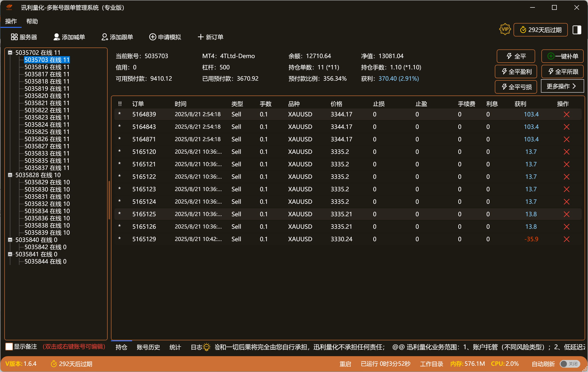Close order 5164839 with red X
588x372 pixels.
567,114
